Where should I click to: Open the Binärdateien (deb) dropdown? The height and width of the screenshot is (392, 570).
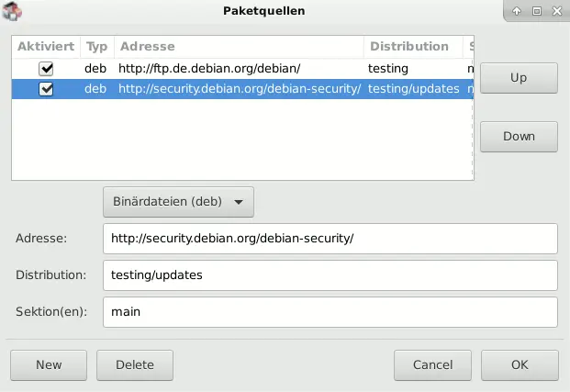177,201
